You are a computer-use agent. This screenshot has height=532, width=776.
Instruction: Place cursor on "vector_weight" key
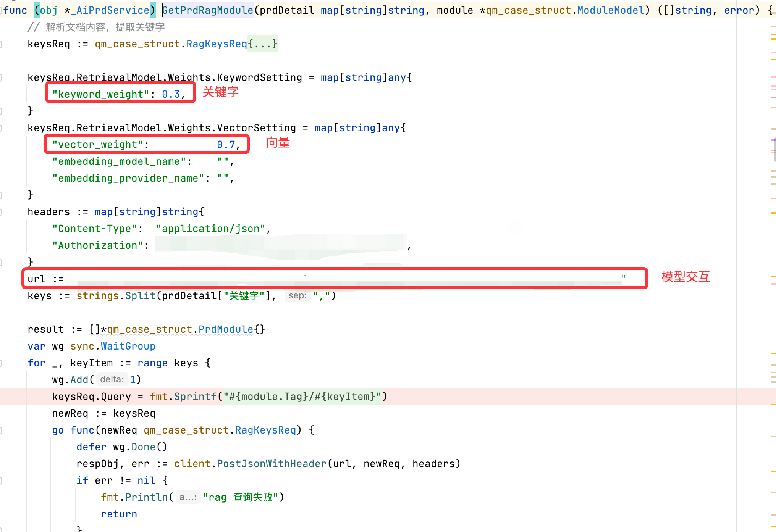coord(98,145)
